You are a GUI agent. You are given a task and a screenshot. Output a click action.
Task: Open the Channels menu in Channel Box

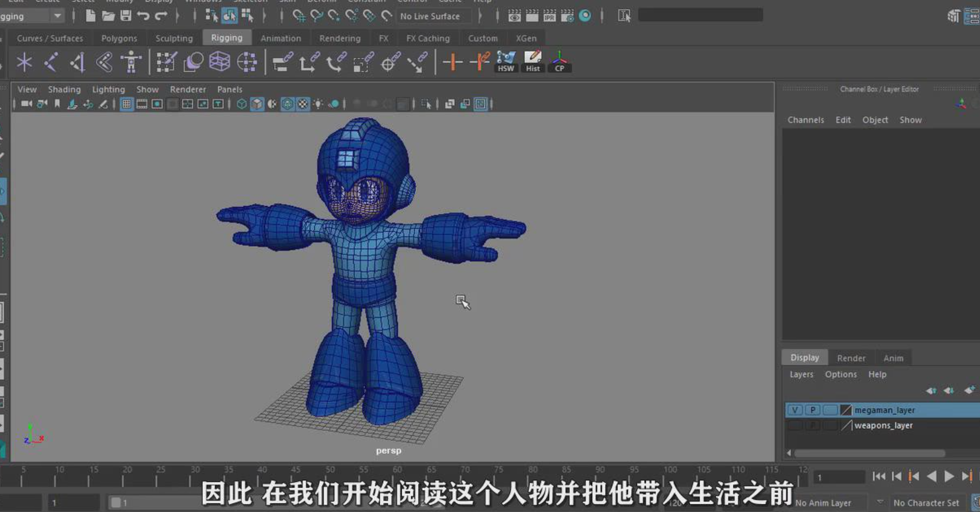[x=805, y=120]
